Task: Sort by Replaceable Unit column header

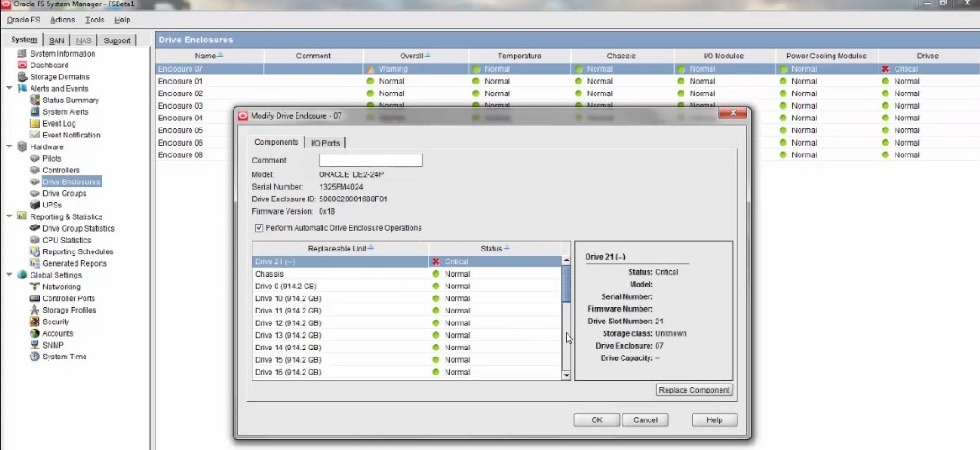Action: coord(339,248)
